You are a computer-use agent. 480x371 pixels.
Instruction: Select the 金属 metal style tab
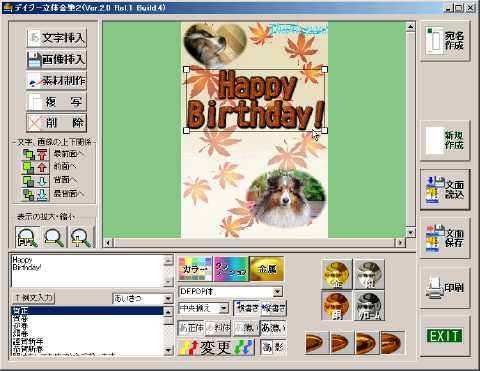coord(267,269)
